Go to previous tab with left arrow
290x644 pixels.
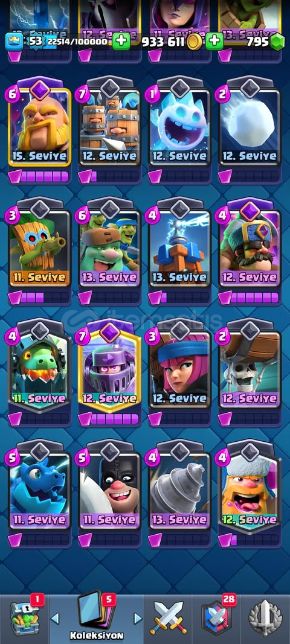click(x=55, y=618)
